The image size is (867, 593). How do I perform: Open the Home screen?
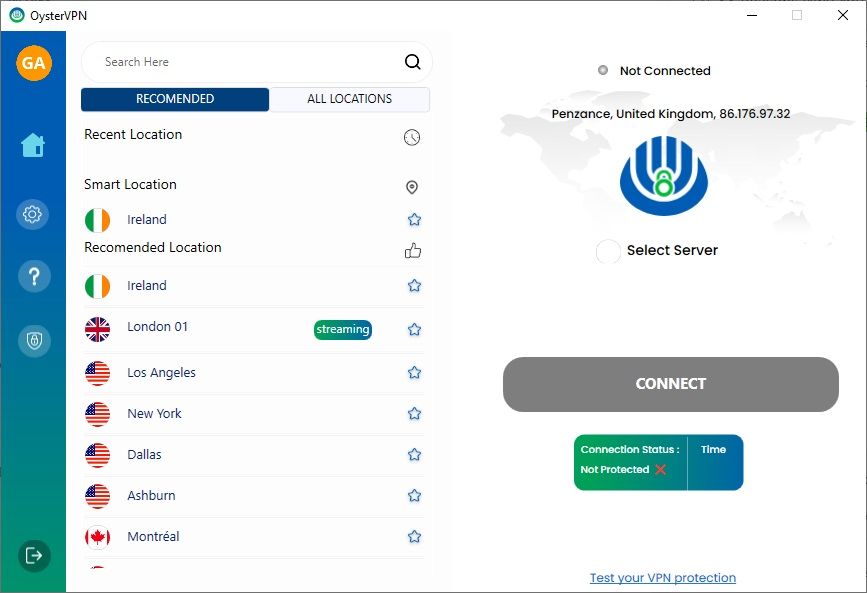(33, 144)
